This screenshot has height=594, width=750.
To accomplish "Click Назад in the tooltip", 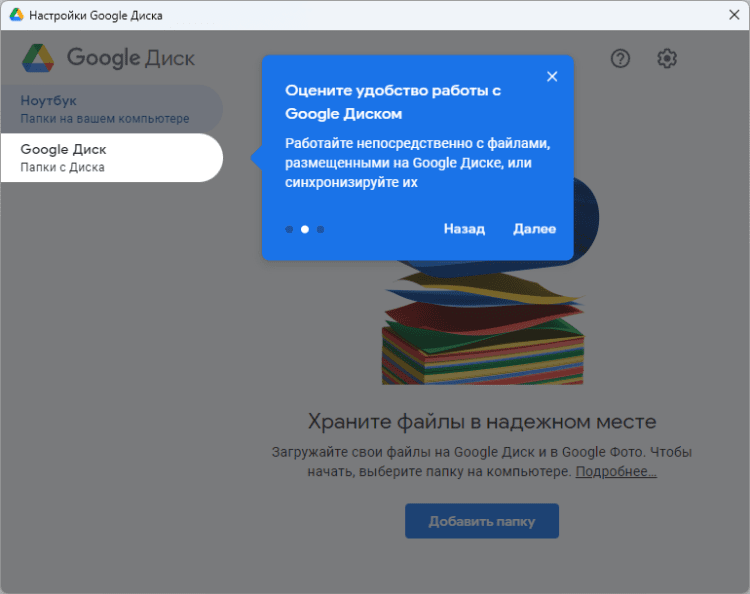I will pos(464,229).
